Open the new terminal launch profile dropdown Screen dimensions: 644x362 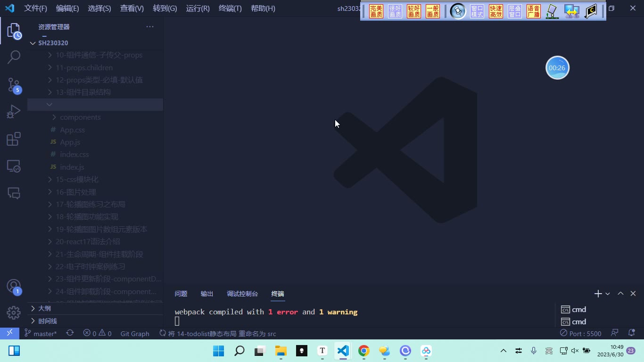[608, 294]
